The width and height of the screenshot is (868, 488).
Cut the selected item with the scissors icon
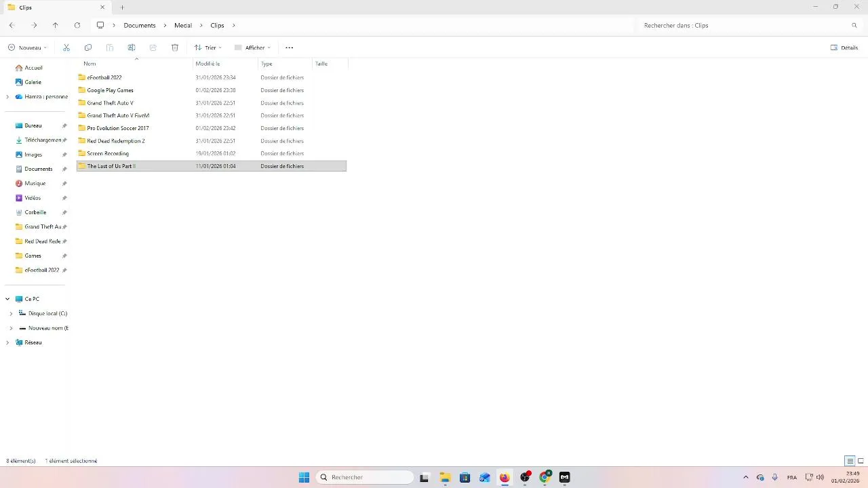coord(66,47)
